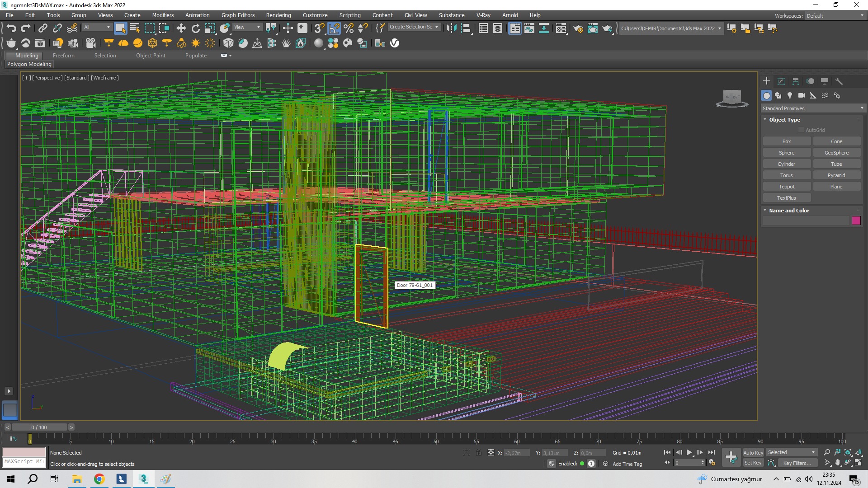Open the Standard Primitives dropdown

click(812, 108)
